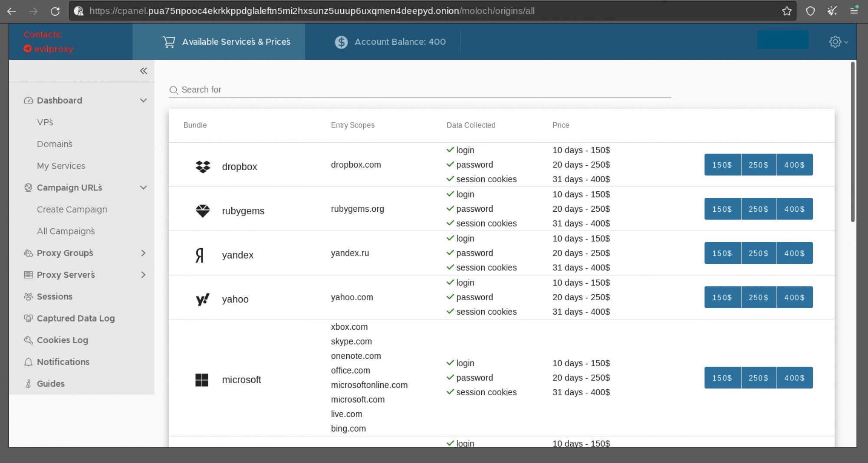This screenshot has width=868, height=463.
Task: Open the settings gear dropdown
Action: (x=835, y=42)
